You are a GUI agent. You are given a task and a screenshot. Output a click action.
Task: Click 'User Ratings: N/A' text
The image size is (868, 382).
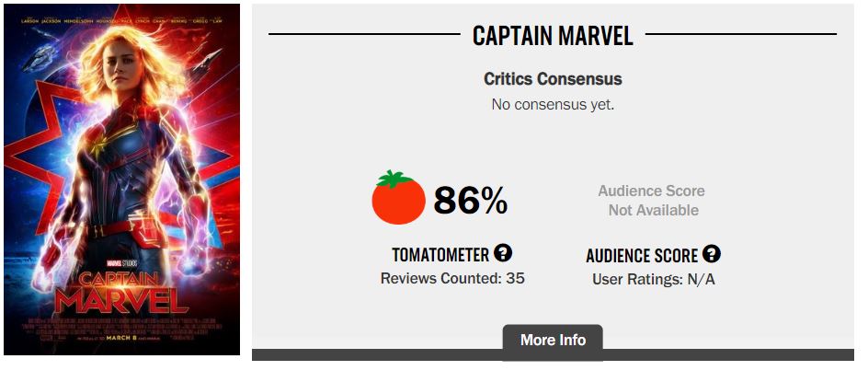(651, 278)
